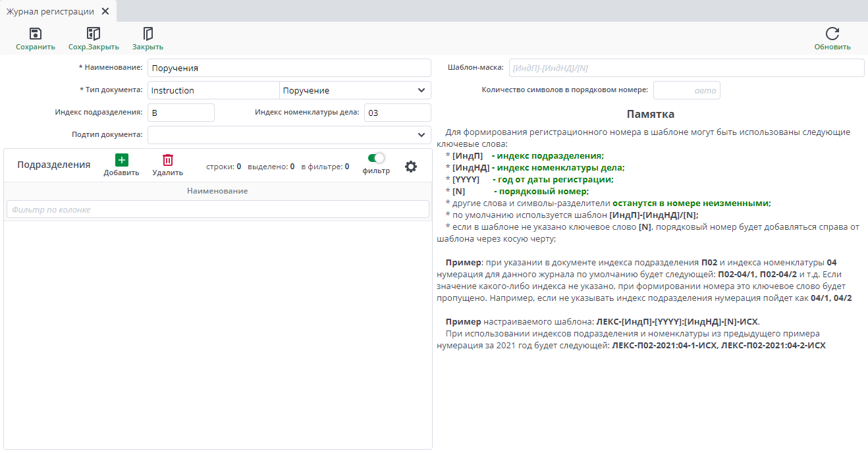Click the Сохр.Закрыть label
868x453 pixels.
(x=94, y=47)
